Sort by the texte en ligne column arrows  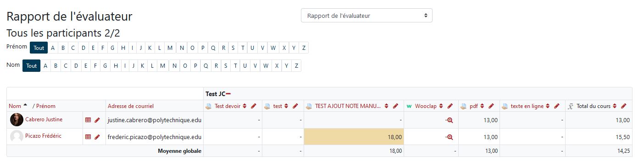click(548, 106)
